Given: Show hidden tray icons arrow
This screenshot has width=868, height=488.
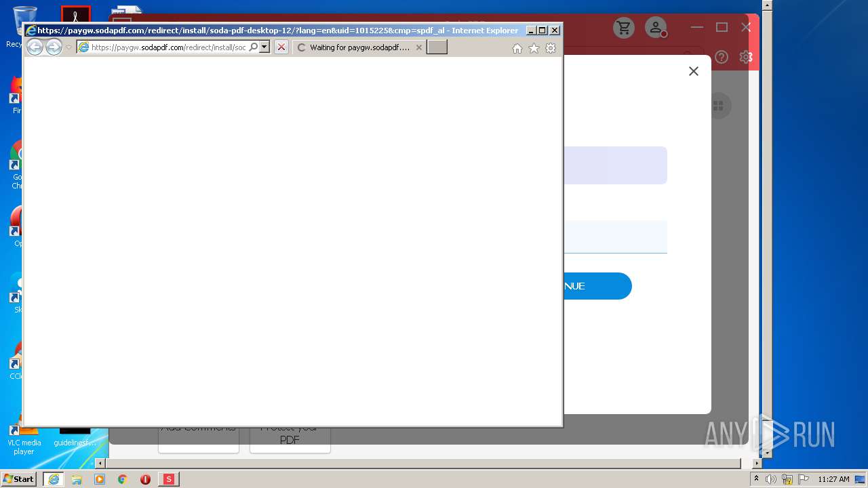Looking at the screenshot, I should tap(756, 479).
